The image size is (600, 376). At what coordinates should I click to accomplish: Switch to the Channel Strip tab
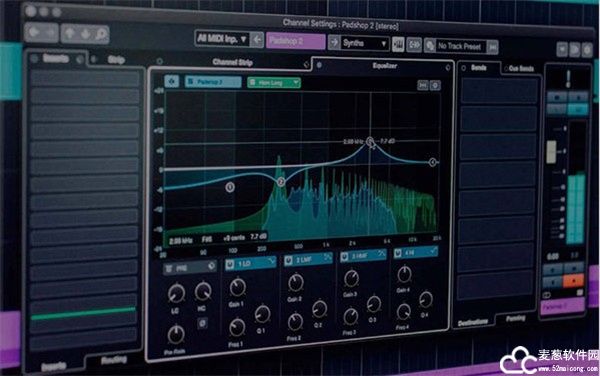click(x=232, y=62)
